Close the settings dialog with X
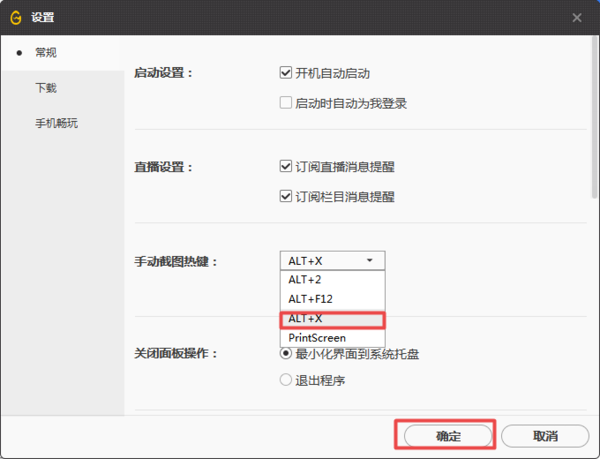600x459 pixels. click(x=577, y=17)
